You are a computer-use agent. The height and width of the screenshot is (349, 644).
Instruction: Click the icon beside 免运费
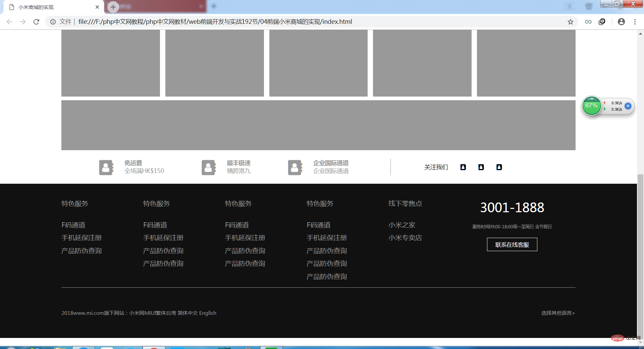(x=106, y=167)
